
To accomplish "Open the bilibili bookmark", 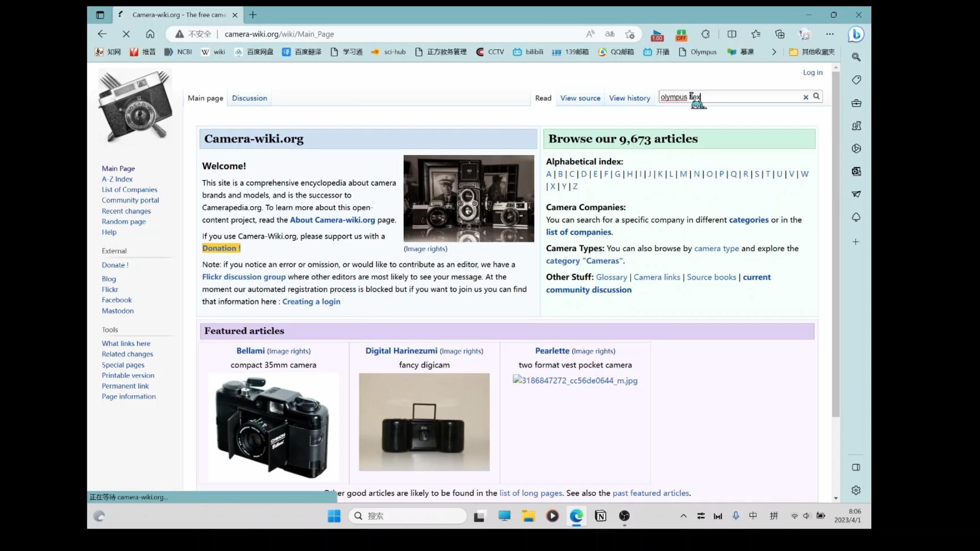I will pyautogui.click(x=528, y=52).
